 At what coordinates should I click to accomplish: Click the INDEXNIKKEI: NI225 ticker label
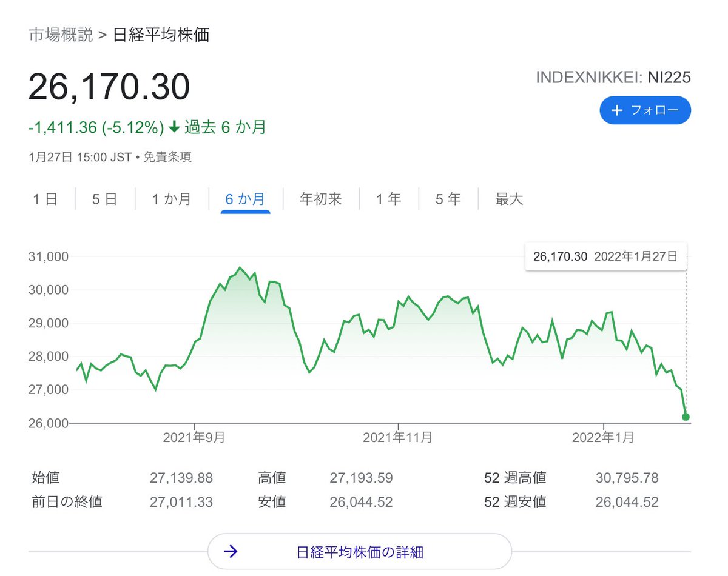613,78
